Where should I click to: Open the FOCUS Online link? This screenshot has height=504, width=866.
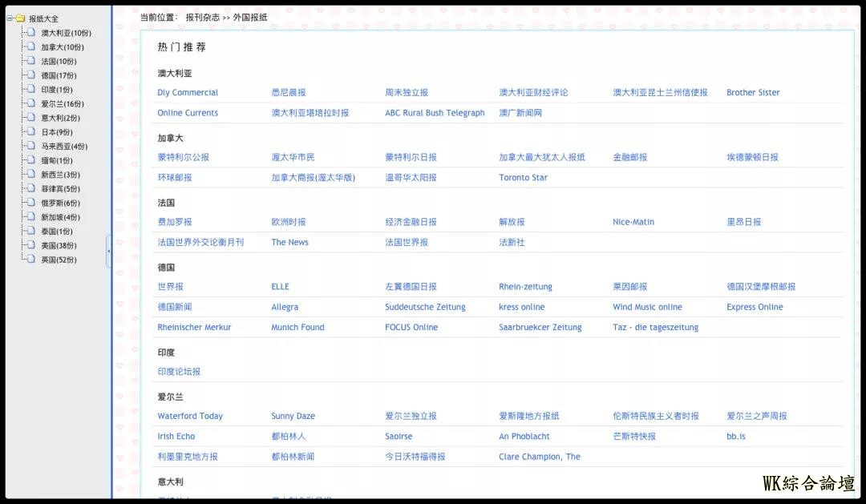[x=411, y=328]
